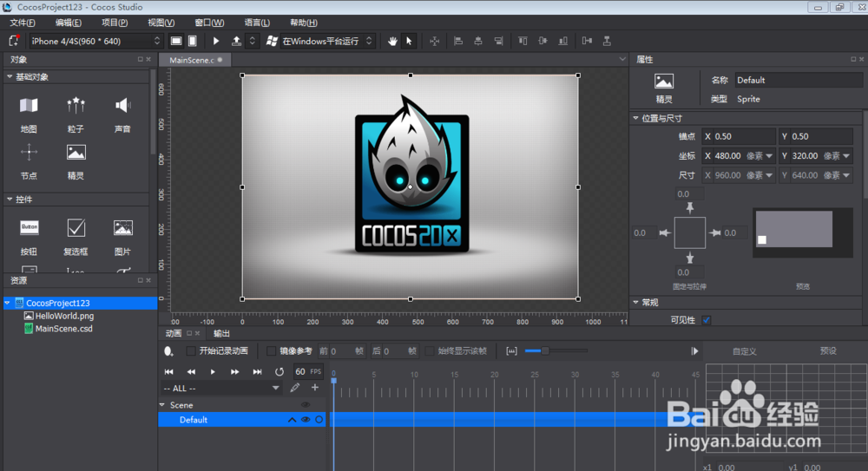Toggle eye visibility of Default layer
This screenshot has width=868, height=471.
point(306,420)
